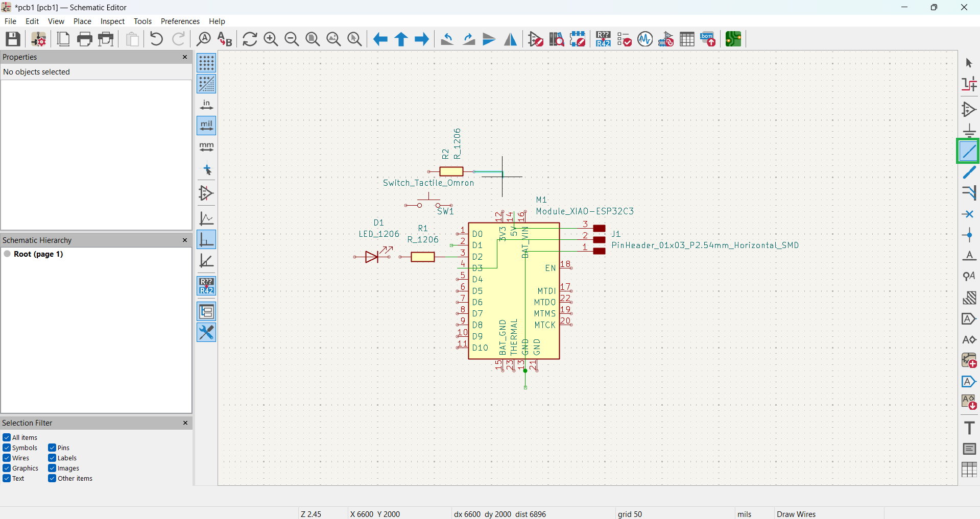Mirror selection vertically
980x519 pixels.
(x=489, y=39)
